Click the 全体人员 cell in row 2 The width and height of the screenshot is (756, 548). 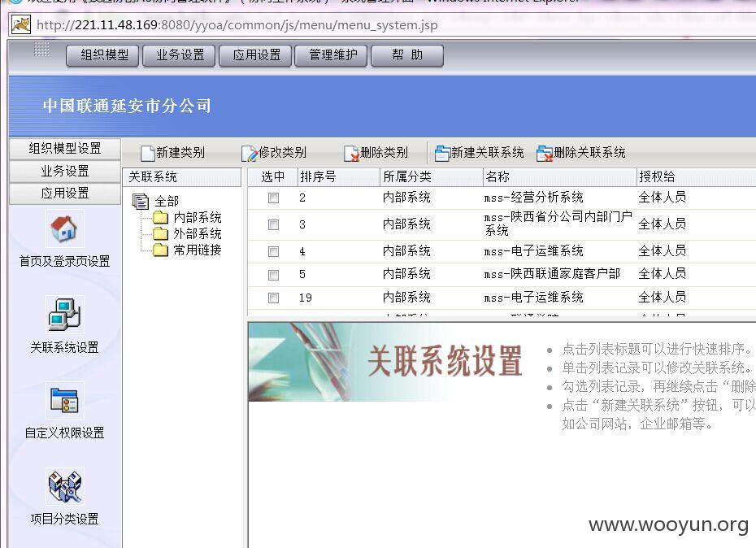662,198
